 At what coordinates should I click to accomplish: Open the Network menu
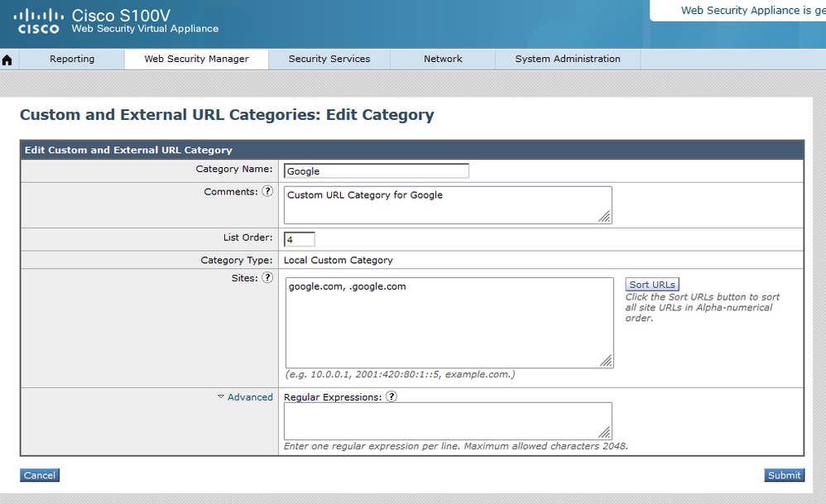tap(443, 59)
